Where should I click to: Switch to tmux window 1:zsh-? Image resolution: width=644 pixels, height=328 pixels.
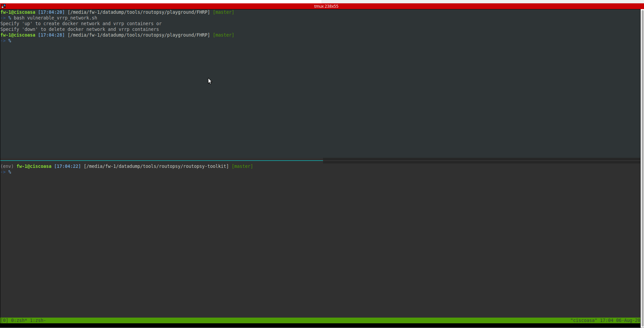(38, 320)
